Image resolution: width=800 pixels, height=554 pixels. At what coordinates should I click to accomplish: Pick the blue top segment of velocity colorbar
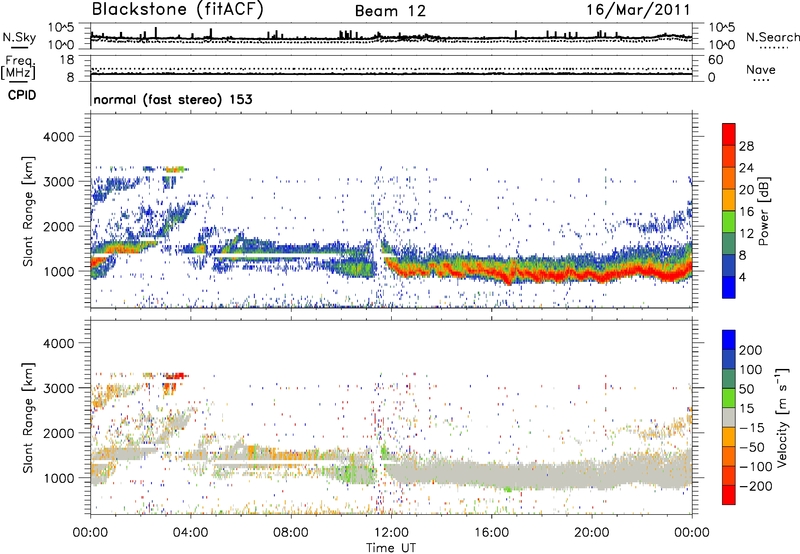point(729,340)
